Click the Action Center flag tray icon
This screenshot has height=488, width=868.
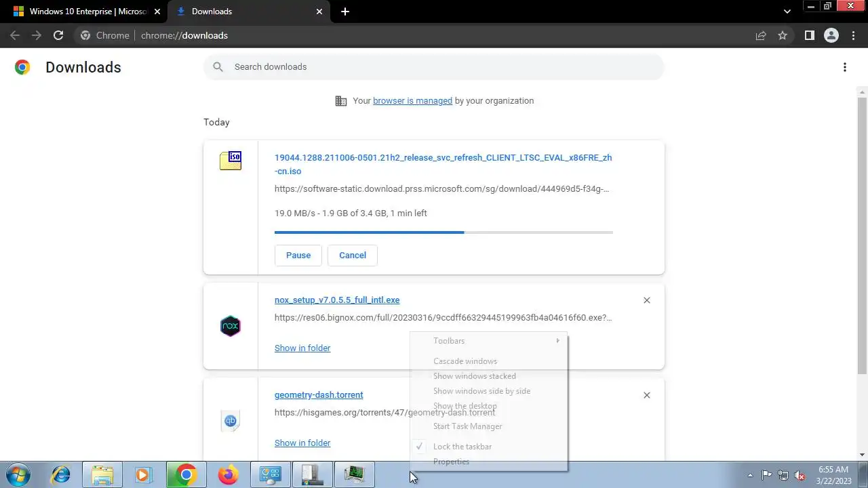(766, 475)
